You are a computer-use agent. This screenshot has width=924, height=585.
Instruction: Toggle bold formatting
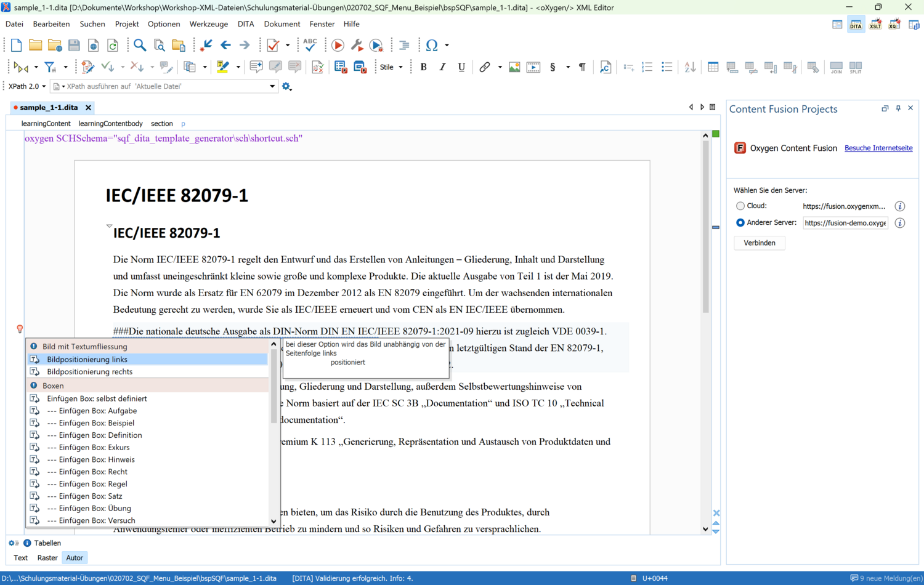point(423,67)
